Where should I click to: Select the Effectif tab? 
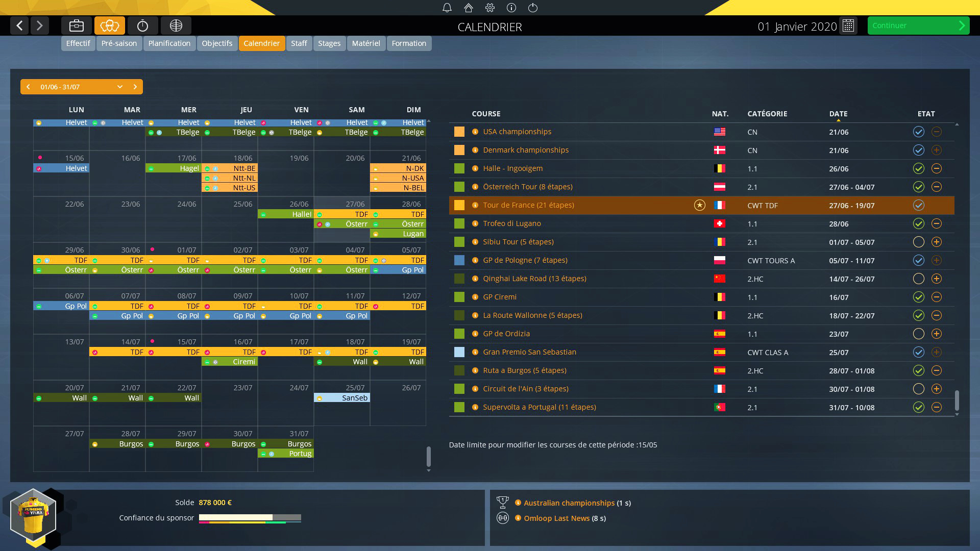(x=78, y=43)
